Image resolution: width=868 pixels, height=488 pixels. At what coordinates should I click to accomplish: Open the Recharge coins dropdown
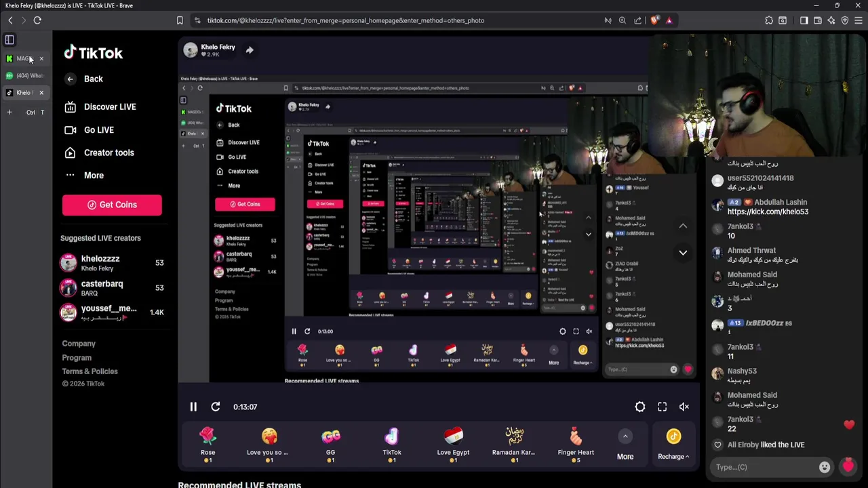pos(673,446)
